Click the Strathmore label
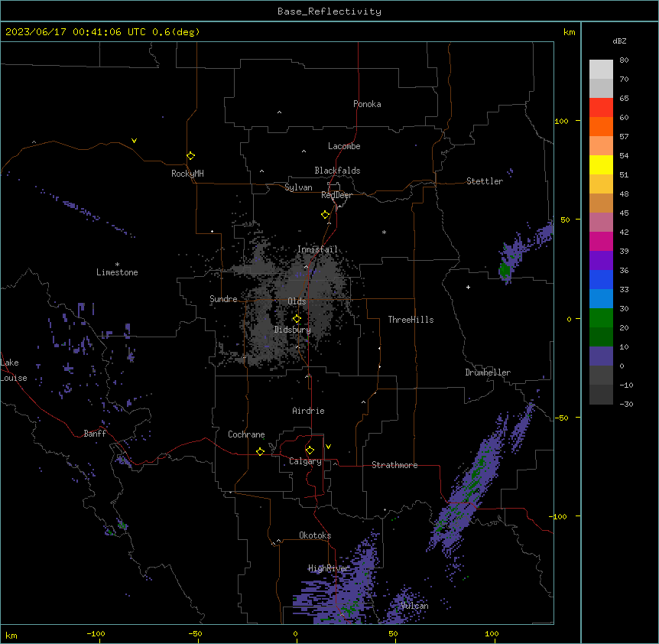 (x=394, y=465)
